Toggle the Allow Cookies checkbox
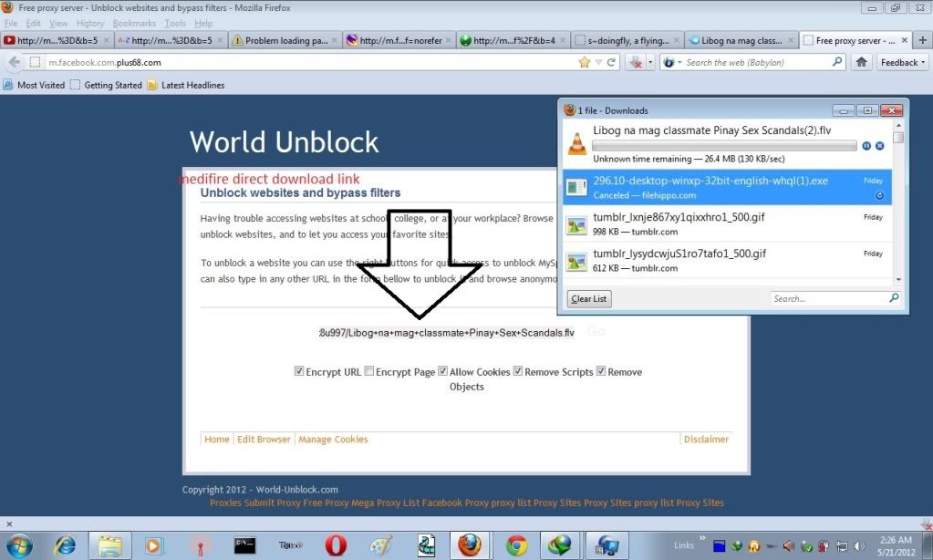This screenshot has width=933, height=560. (442, 371)
